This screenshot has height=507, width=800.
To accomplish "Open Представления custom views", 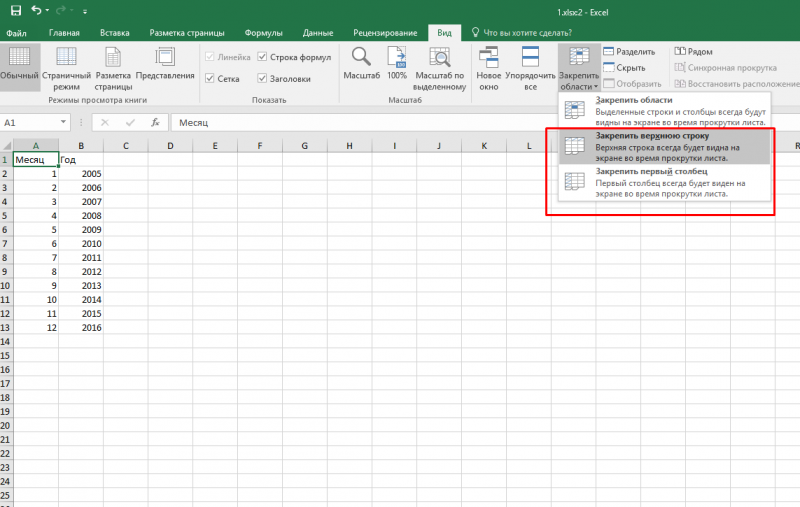I will [x=165, y=64].
